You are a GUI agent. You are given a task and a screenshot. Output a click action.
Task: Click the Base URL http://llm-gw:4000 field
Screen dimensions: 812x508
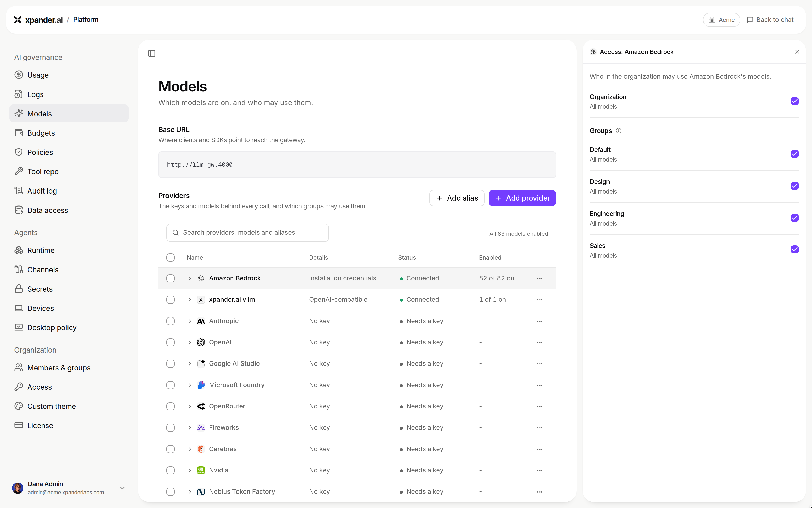pos(357,165)
